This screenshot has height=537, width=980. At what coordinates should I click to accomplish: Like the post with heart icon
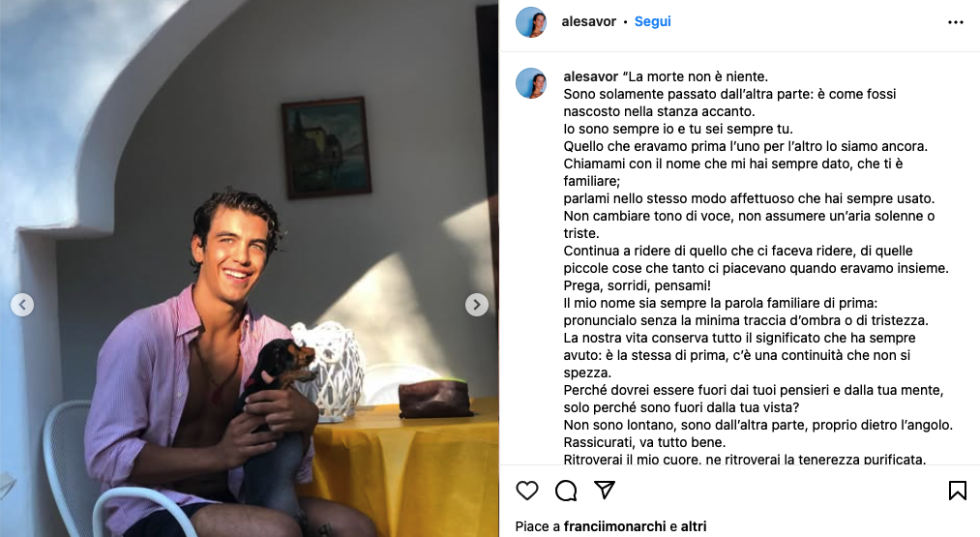tap(527, 491)
